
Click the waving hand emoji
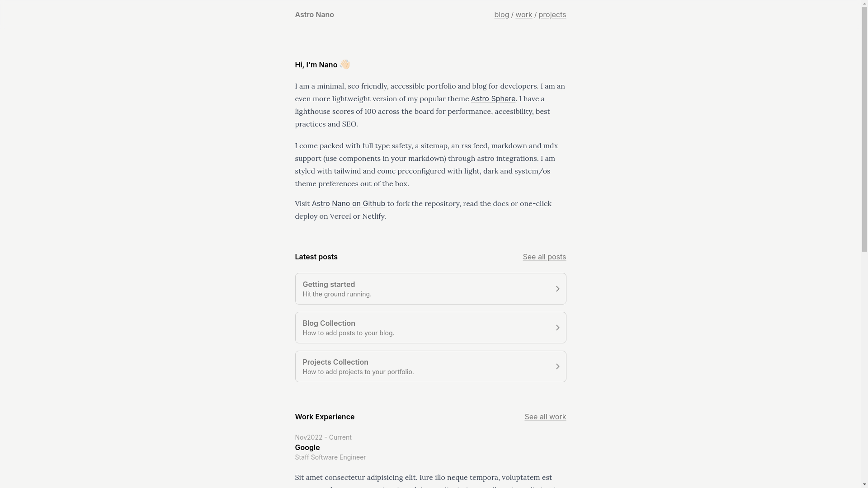point(345,64)
